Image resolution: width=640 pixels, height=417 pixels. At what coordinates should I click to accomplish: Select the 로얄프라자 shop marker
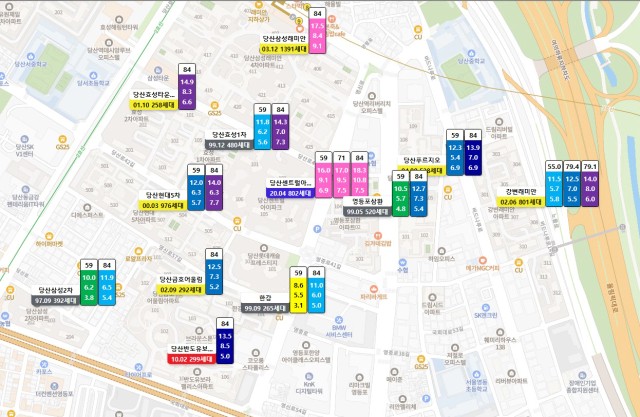pyautogui.click(x=138, y=251)
